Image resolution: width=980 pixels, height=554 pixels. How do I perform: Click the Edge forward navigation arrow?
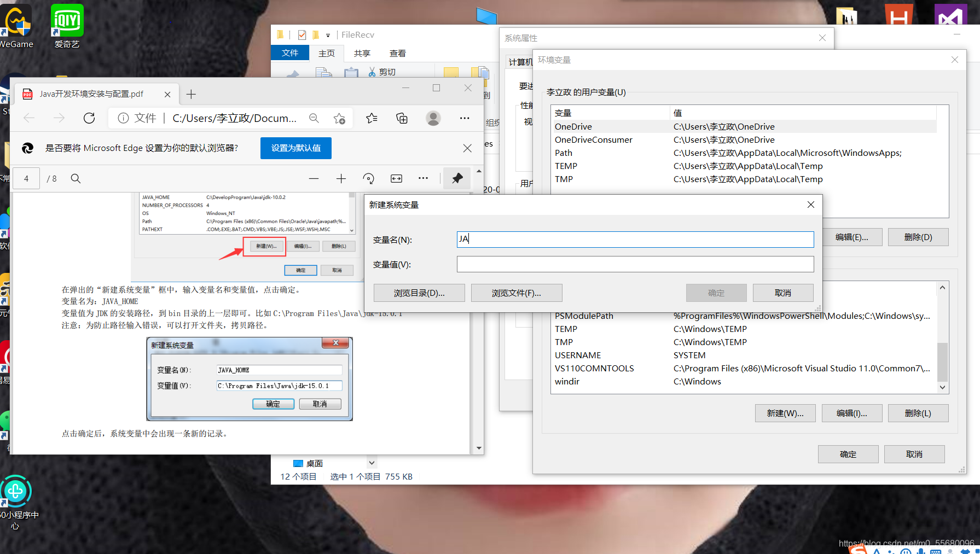click(59, 118)
